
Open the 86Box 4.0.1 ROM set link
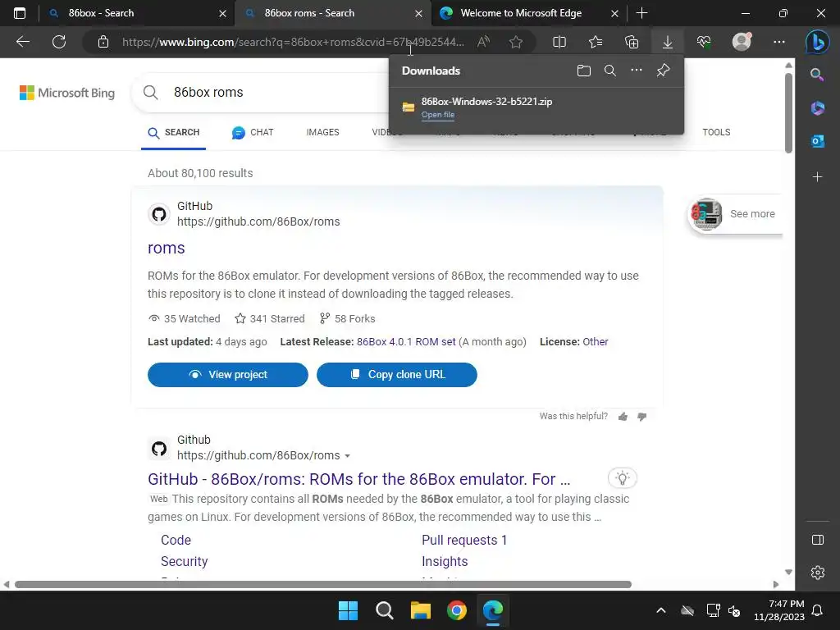click(406, 342)
